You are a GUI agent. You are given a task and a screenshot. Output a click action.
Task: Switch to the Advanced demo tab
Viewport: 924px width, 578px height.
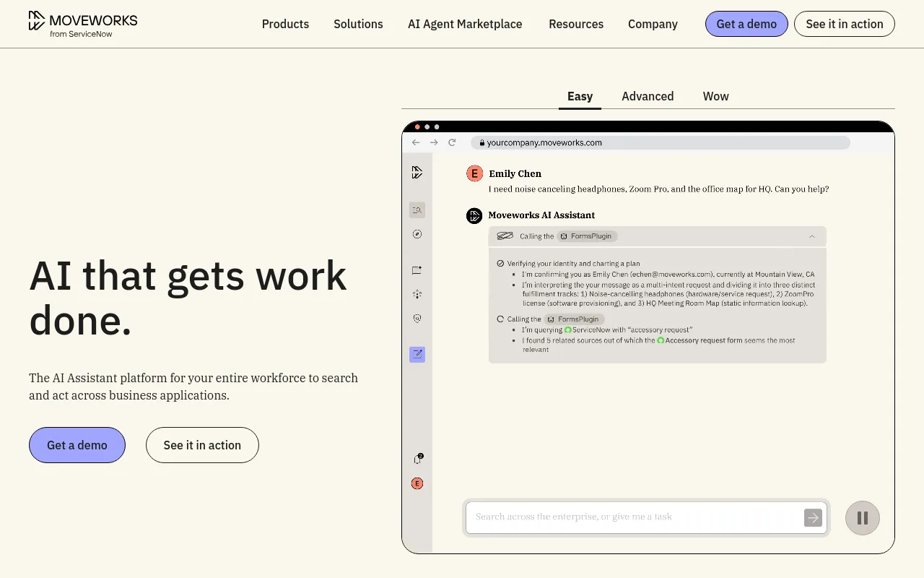pos(648,96)
